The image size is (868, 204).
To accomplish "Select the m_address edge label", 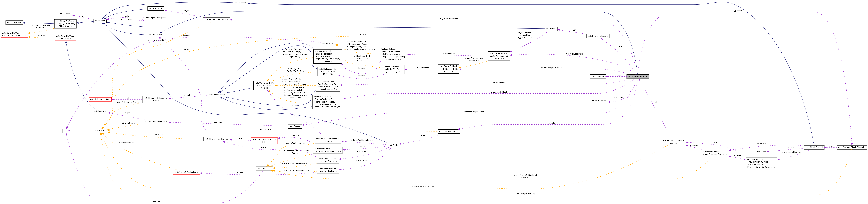I will click(x=618, y=97).
